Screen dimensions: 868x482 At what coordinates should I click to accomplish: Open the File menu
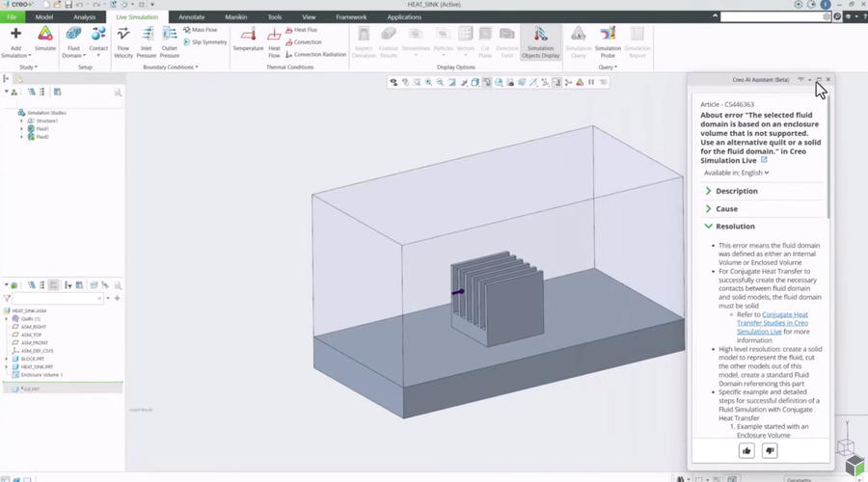[x=12, y=17]
